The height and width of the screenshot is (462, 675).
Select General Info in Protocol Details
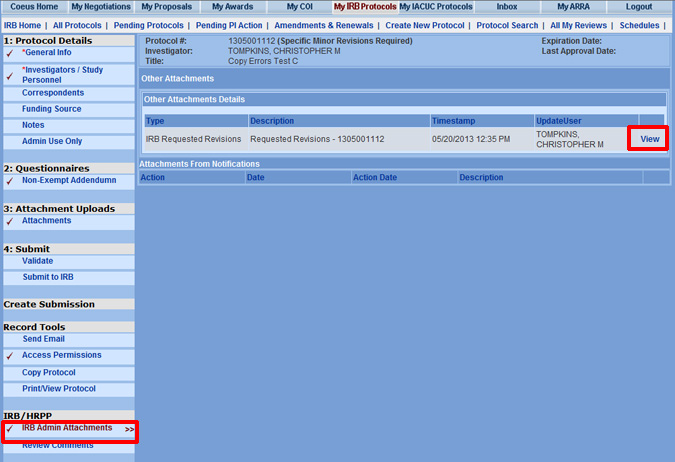tap(47, 52)
